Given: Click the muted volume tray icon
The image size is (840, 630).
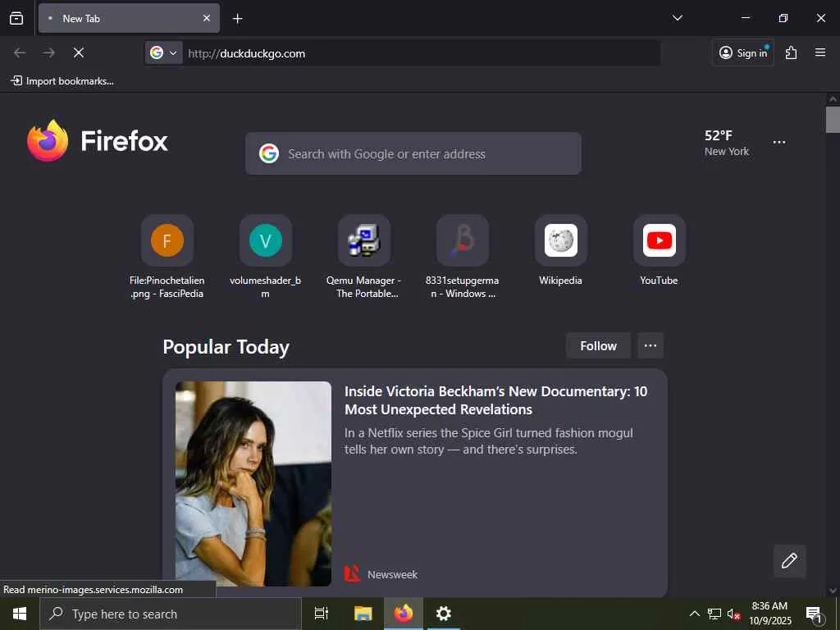Looking at the screenshot, I should pos(733,614).
